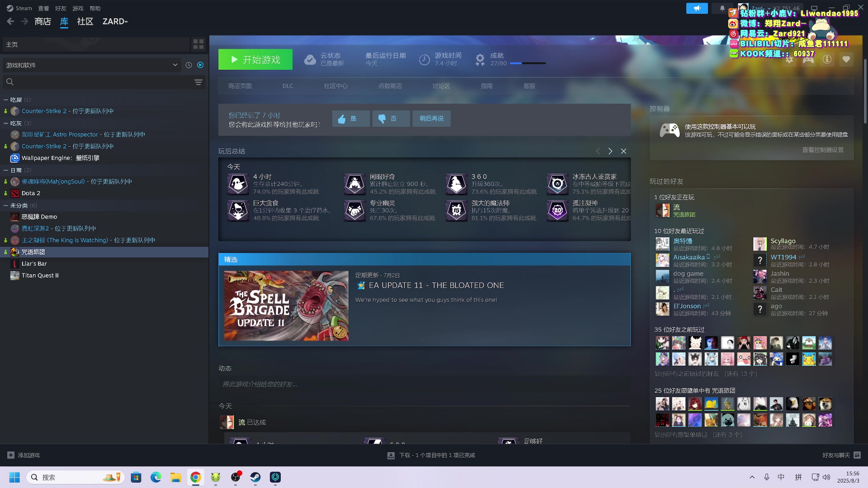The height and width of the screenshot is (488, 868).
Task: Open the 点数商店 tab
Action: [x=390, y=86]
